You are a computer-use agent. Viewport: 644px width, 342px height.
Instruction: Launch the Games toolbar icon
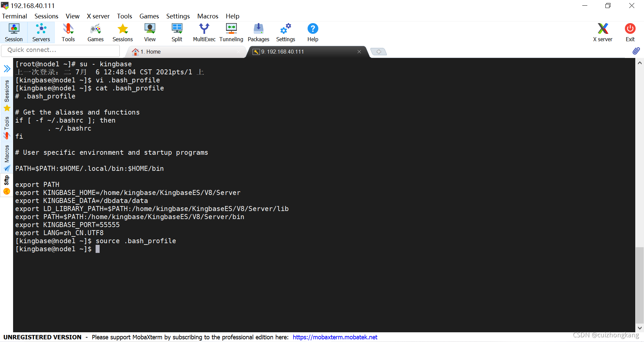point(96,32)
